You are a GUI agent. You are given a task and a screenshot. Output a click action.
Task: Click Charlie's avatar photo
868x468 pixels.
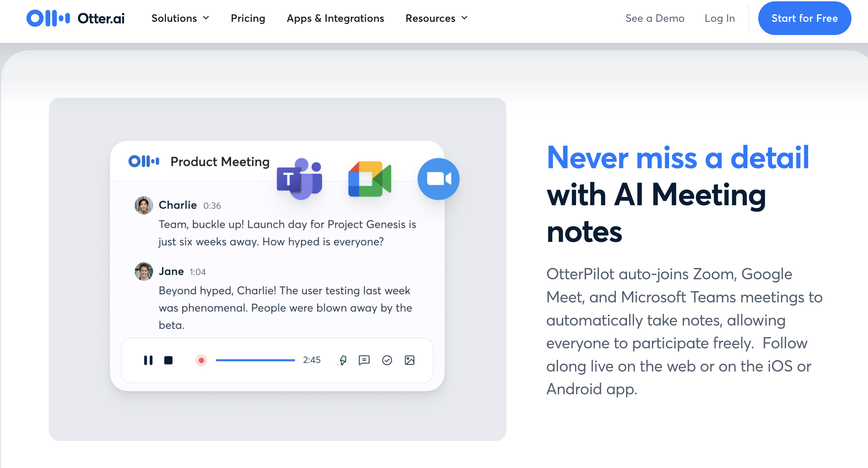pyautogui.click(x=143, y=205)
